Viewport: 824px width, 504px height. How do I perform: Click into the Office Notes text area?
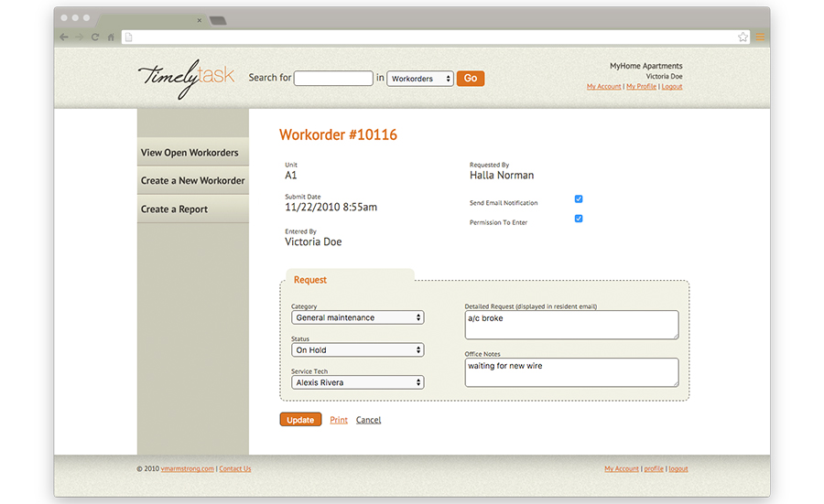coord(571,371)
